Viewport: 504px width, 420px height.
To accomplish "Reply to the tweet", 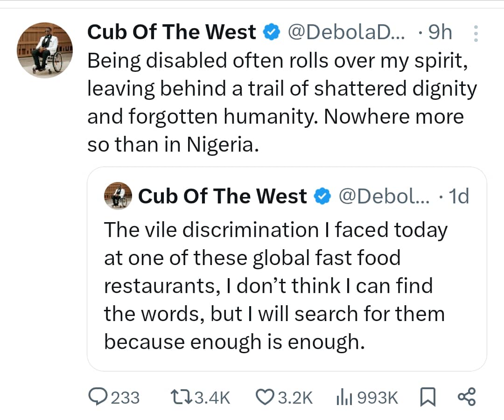I will point(99,397).
